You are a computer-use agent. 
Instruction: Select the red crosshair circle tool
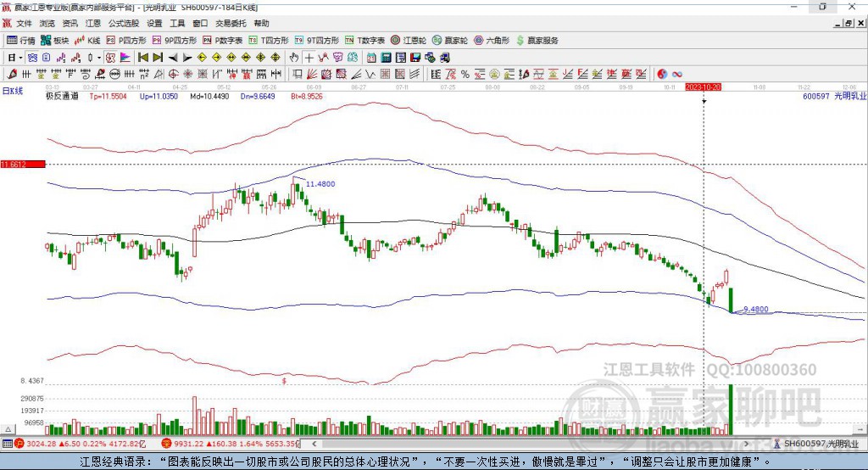click(x=173, y=74)
